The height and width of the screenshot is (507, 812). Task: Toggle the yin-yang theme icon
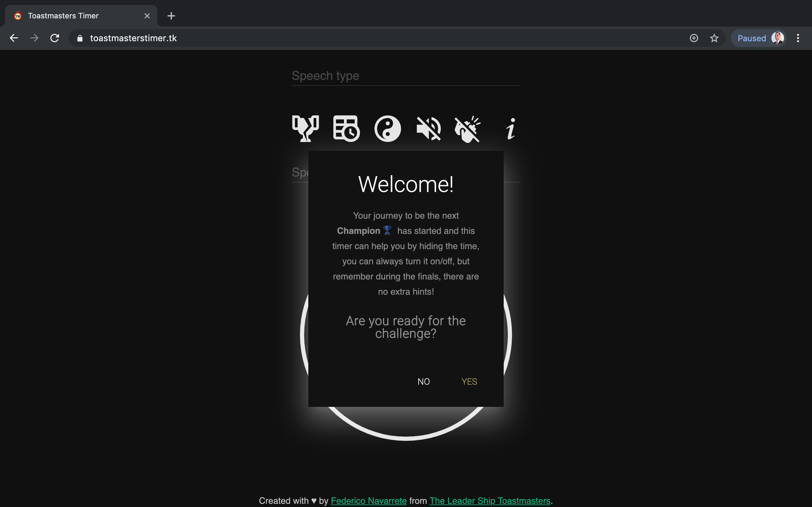click(x=388, y=128)
